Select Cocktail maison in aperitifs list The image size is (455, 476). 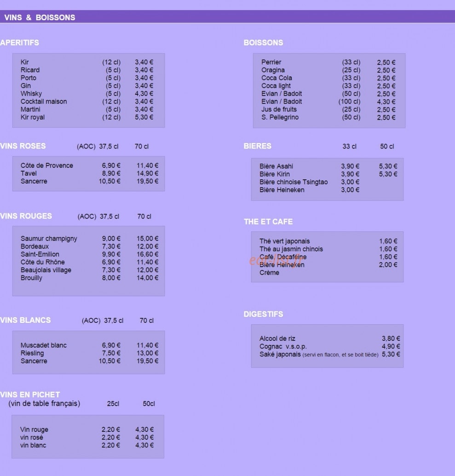point(44,101)
